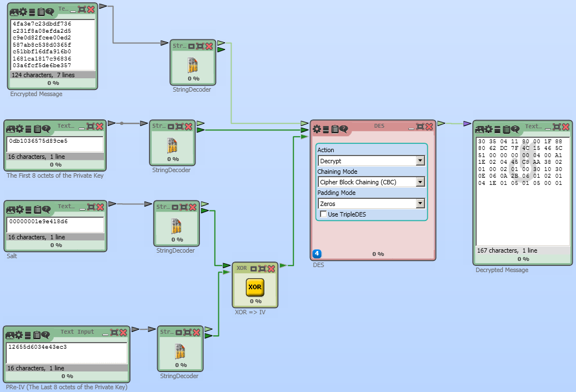Show data view of the DES component
This screenshot has height=392, width=576.
click(x=325, y=129)
